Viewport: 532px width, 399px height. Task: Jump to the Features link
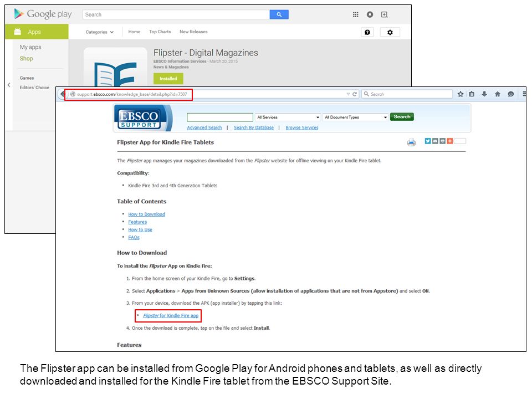click(x=137, y=222)
